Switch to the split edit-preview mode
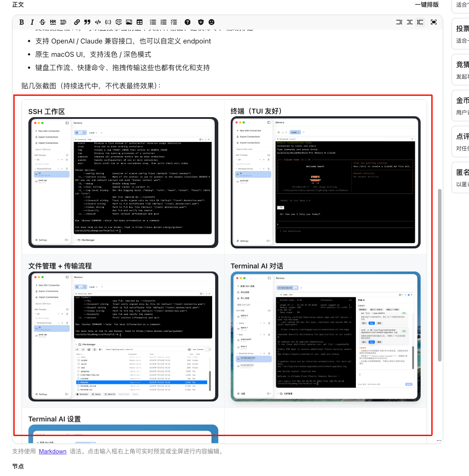Viewport: 469px width, 476px height. [x=410, y=22]
